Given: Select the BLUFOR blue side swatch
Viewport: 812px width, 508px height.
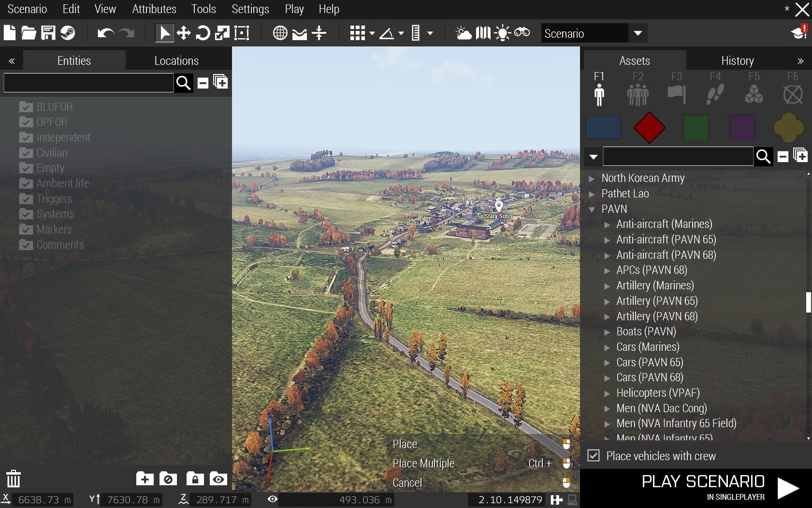Looking at the screenshot, I should coord(603,128).
